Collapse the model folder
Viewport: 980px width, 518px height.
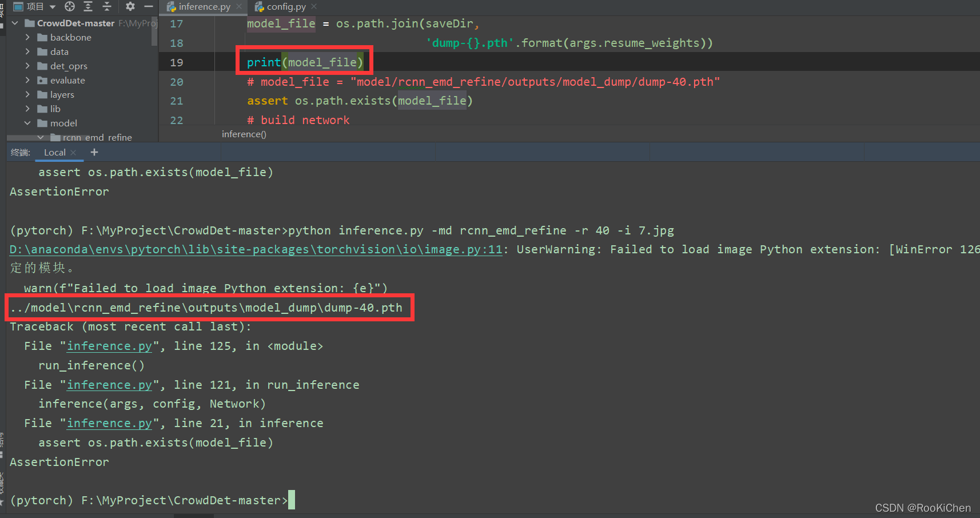tap(27, 123)
